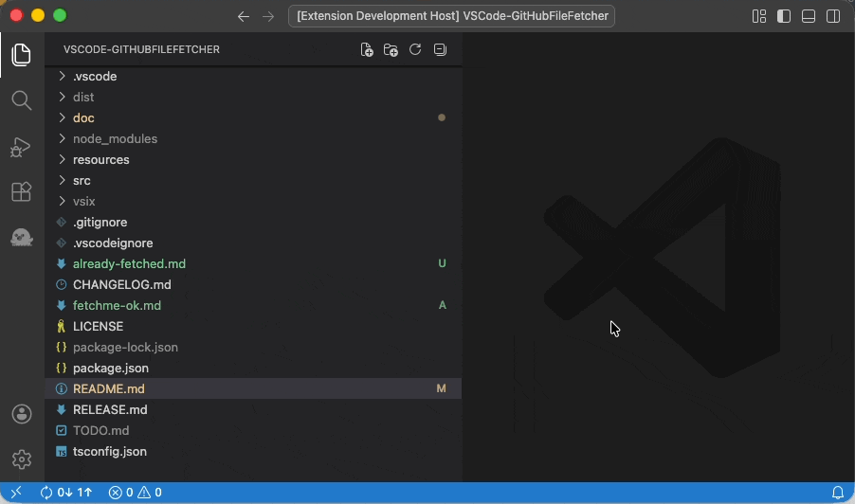Screen dimensions: 855x504
Task: Click the command center search box
Action: [453, 16]
